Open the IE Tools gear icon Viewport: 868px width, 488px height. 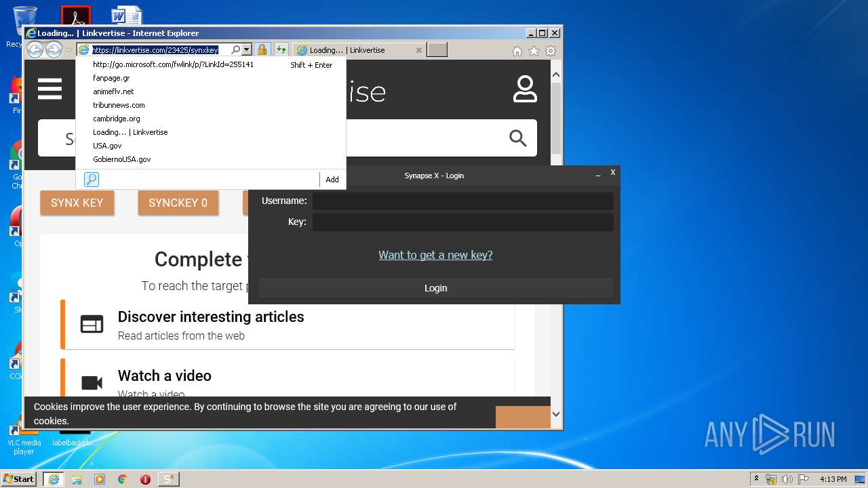tap(551, 51)
